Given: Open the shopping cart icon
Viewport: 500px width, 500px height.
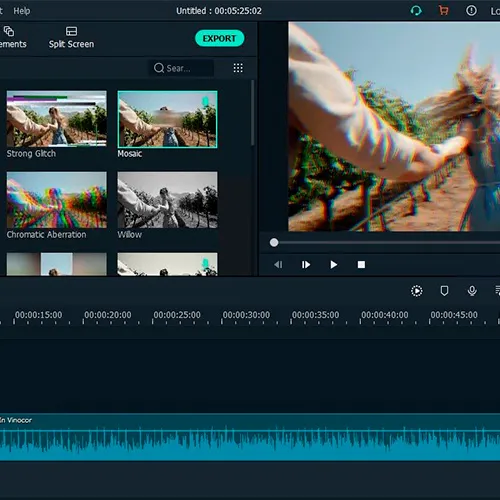Looking at the screenshot, I should pyautogui.click(x=443, y=11).
